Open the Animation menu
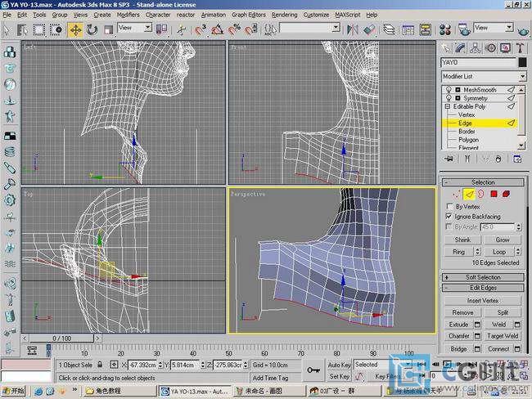This screenshot has height=399, width=532. pos(213,15)
